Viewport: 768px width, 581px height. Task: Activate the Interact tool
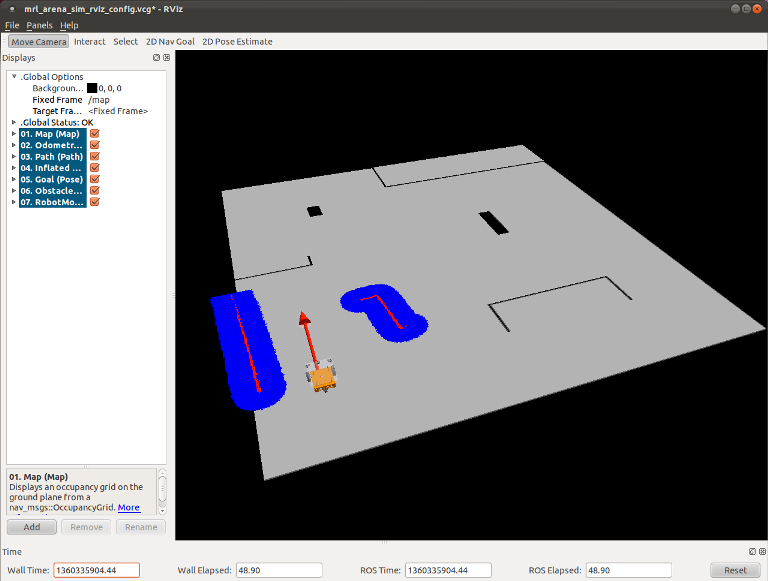(x=90, y=42)
